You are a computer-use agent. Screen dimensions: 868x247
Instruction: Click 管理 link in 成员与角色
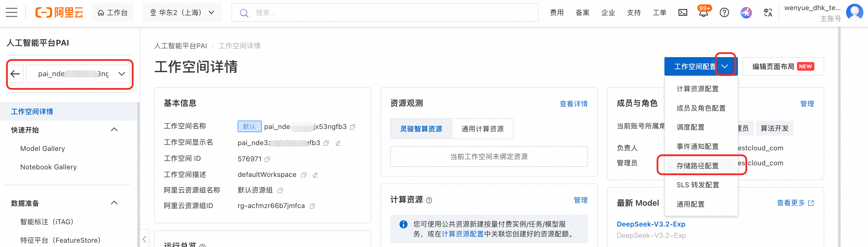tap(807, 104)
